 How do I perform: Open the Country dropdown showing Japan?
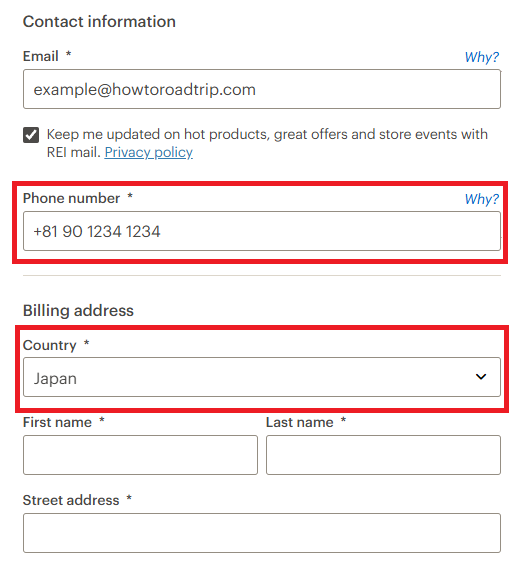[262, 377]
